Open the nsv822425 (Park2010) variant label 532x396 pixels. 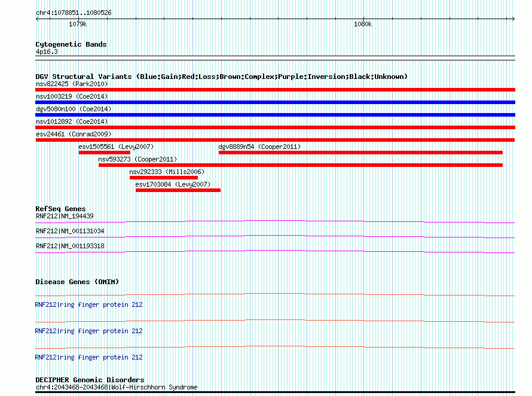click(72, 84)
